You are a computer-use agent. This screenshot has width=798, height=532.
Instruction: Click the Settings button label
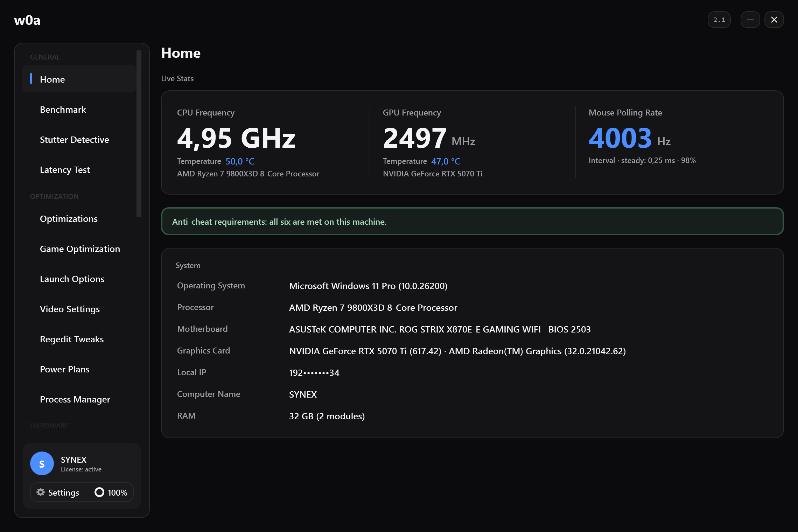[x=64, y=492]
